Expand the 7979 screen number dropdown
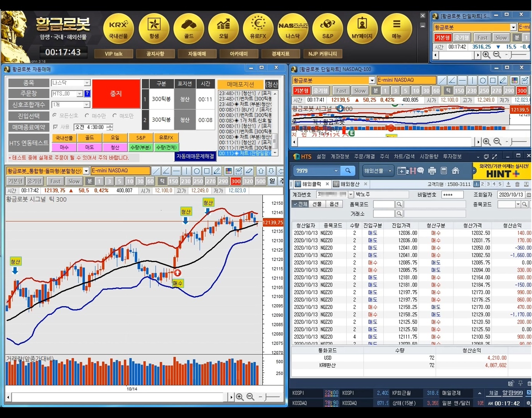The height and width of the screenshot is (418, 532). pos(336,171)
